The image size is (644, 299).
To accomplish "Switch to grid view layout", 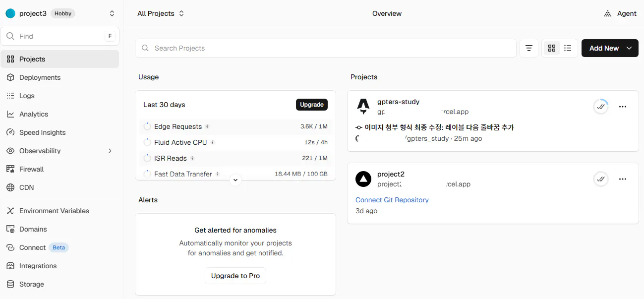I will (x=552, y=48).
